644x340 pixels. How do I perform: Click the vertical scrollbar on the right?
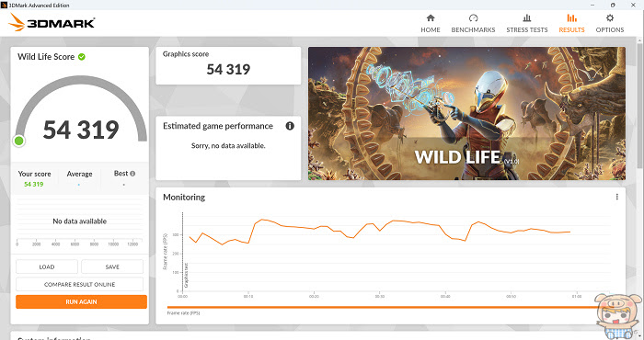[639, 103]
